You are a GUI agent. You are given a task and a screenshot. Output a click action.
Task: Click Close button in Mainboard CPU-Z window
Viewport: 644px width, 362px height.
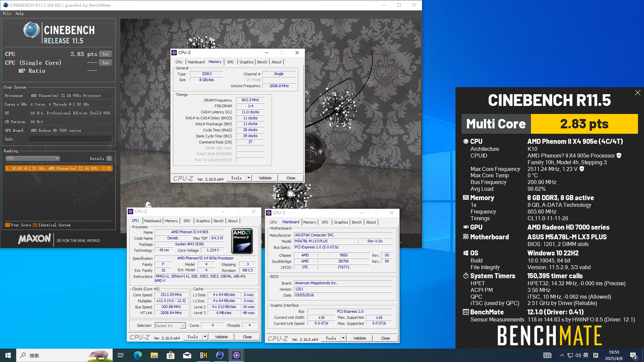coord(385,338)
